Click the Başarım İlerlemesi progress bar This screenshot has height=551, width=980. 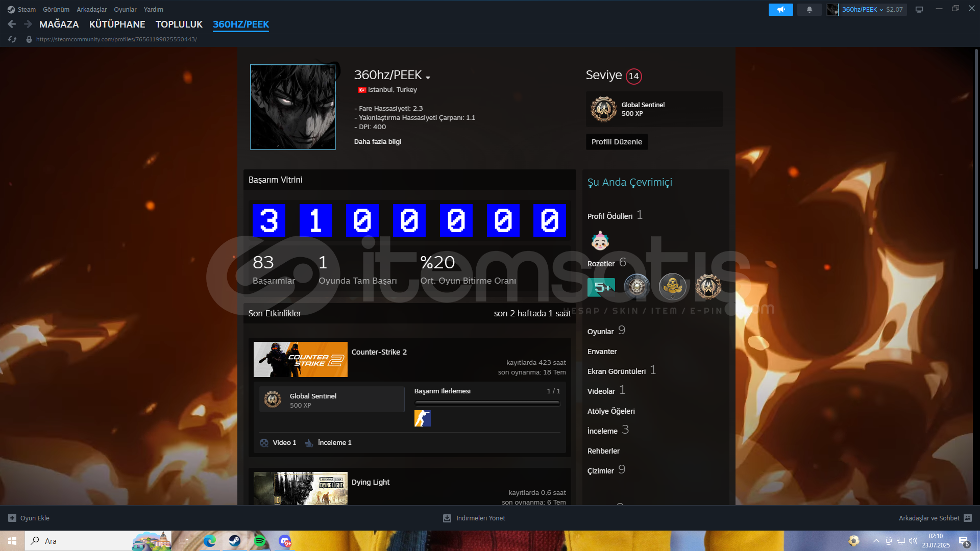(487, 403)
